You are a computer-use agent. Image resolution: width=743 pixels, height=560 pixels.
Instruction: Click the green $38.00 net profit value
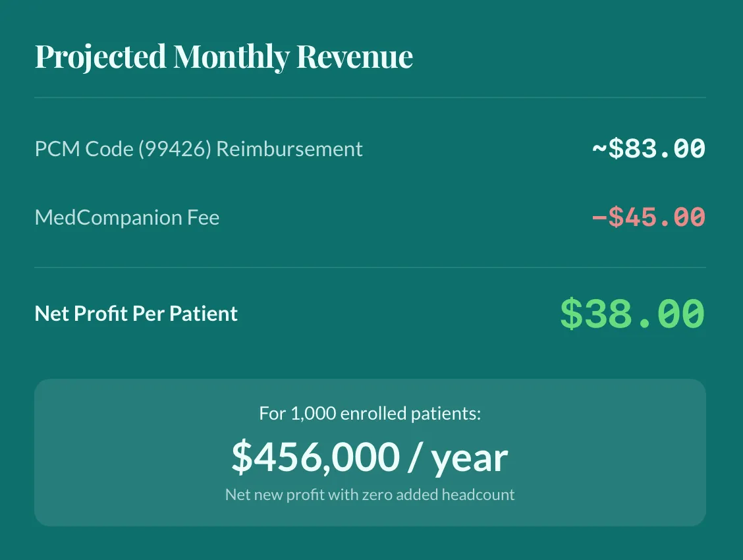pos(632,314)
